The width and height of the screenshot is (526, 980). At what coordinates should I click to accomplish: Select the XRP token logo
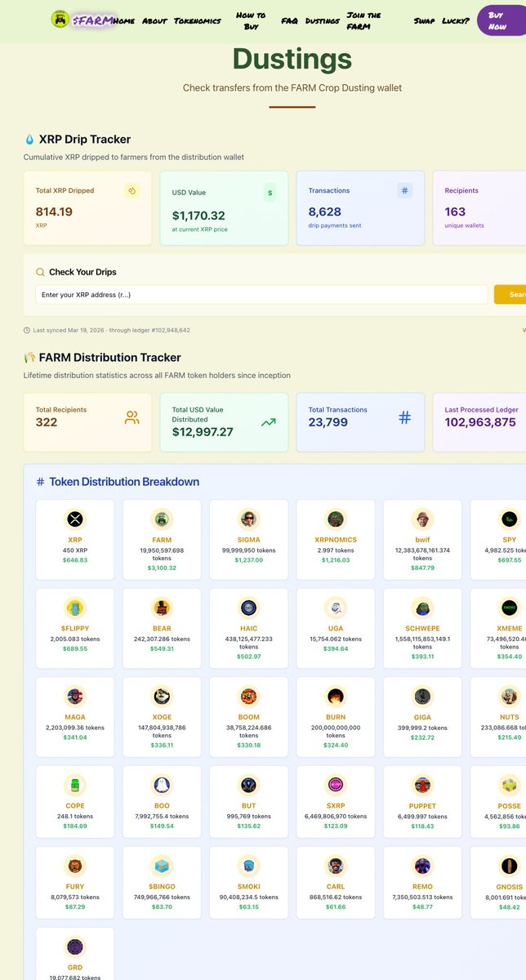click(75, 519)
